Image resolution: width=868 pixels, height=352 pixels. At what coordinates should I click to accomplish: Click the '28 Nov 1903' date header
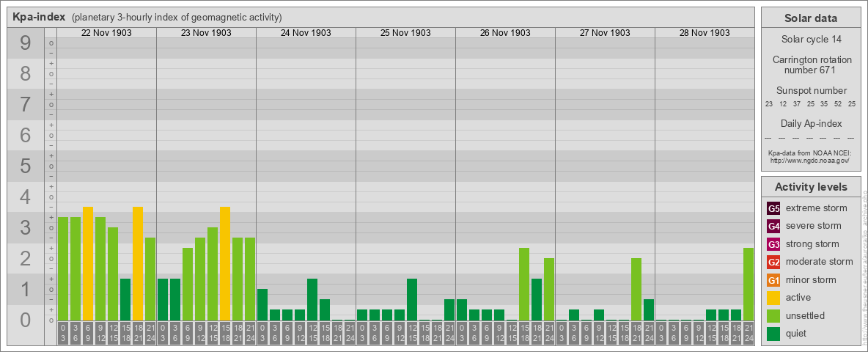tap(704, 33)
